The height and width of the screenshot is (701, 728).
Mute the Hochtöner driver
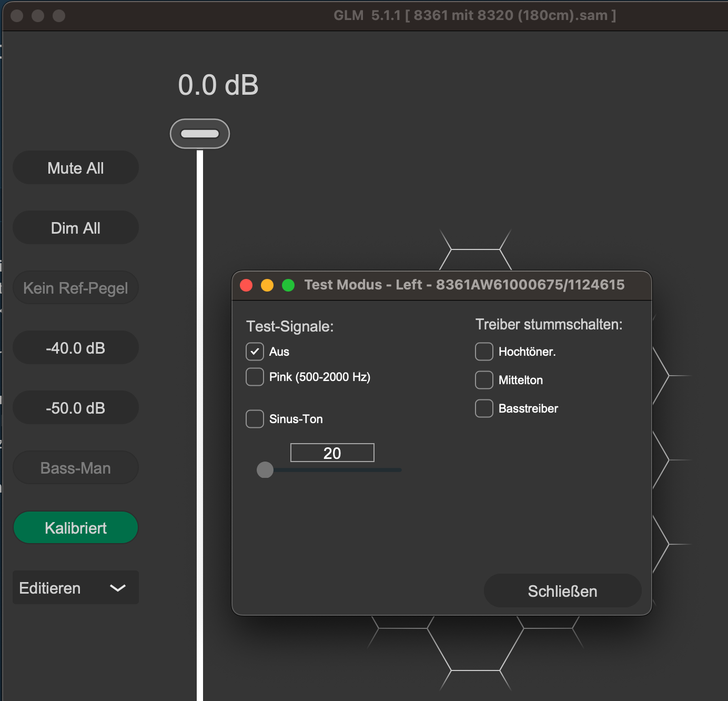pos(484,352)
